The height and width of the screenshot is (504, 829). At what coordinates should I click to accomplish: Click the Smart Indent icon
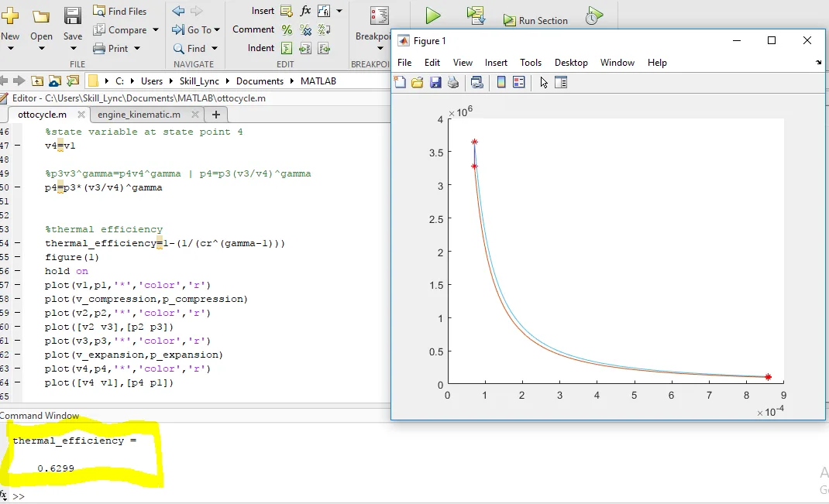pos(287,49)
